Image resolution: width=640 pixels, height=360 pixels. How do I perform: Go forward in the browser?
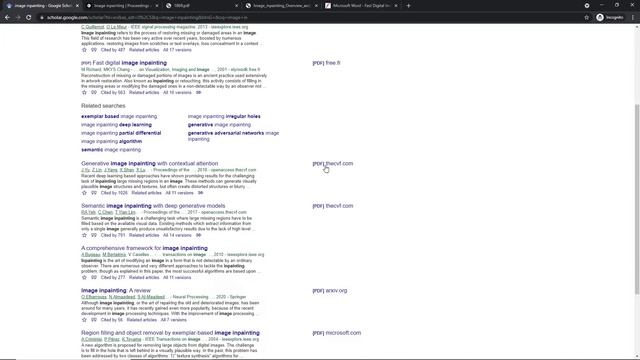tap(18, 18)
